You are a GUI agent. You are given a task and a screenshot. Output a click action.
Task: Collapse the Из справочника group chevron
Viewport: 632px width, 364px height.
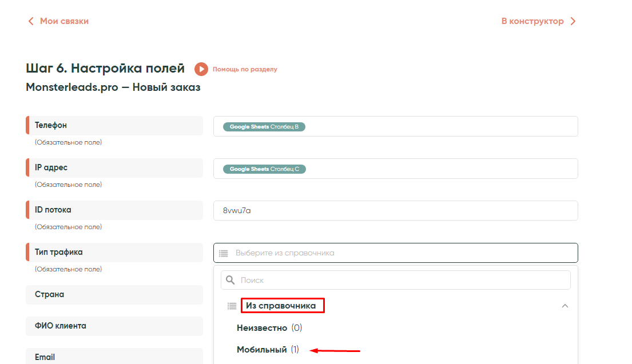pos(565,306)
